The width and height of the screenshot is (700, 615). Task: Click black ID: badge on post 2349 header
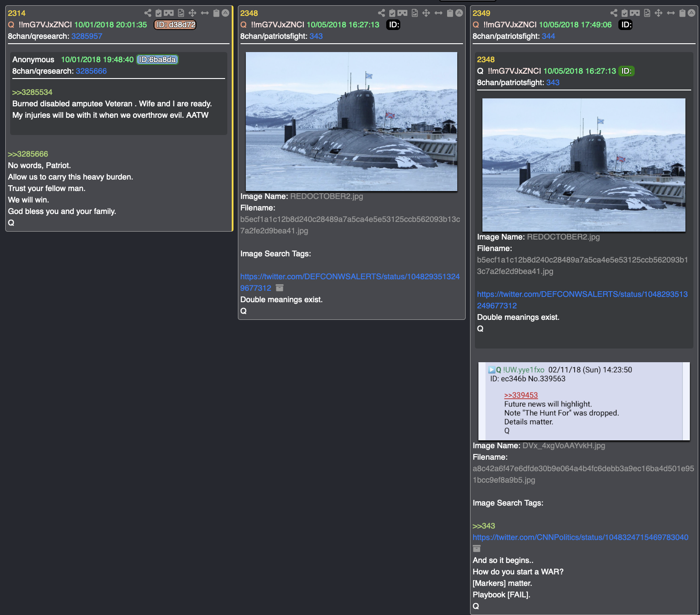coord(625,25)
